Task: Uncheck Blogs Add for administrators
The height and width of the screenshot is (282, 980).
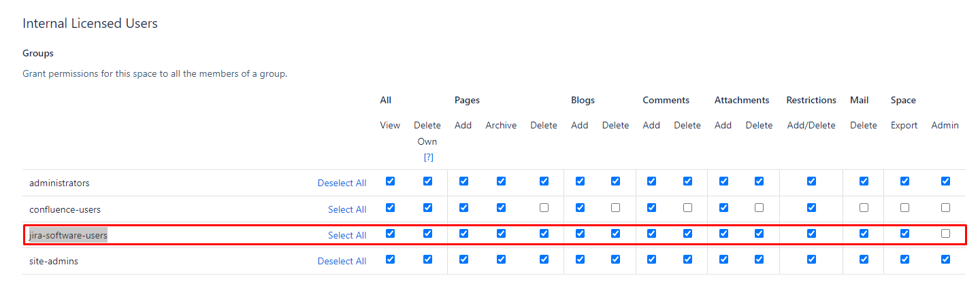Action: (x=580, y=181)
